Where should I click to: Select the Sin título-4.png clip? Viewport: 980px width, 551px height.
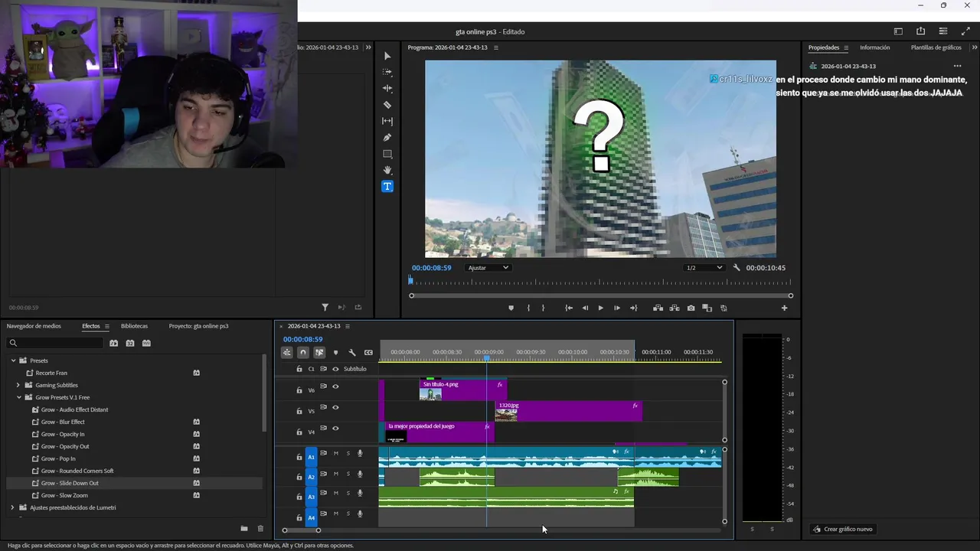click(x=462, y=390)
